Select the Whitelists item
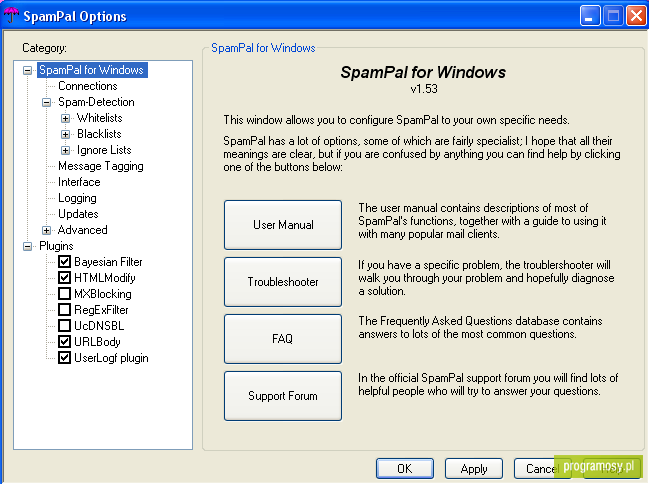The width and height of the screenshot is (649, 484). point(99,118)
